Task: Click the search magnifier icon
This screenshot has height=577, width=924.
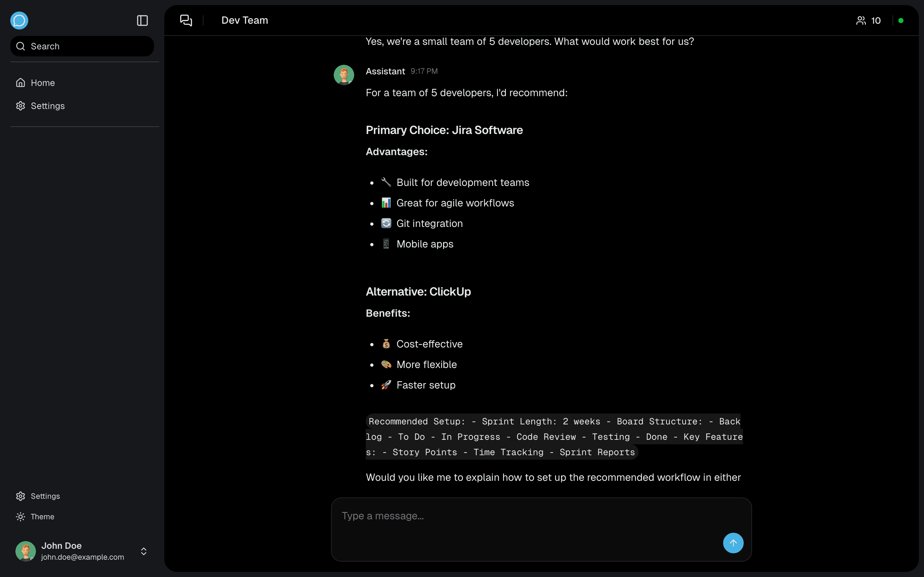Action: (x=21, y=46)
